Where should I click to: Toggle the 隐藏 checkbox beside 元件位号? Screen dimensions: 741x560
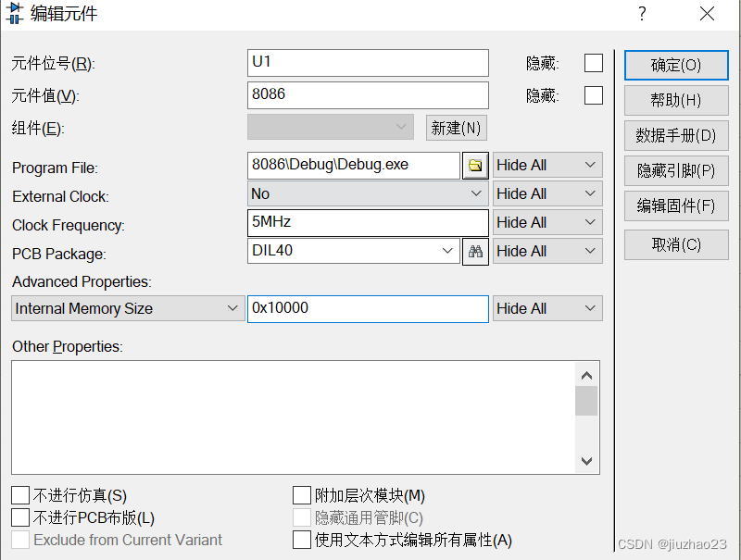pos(593,62)
